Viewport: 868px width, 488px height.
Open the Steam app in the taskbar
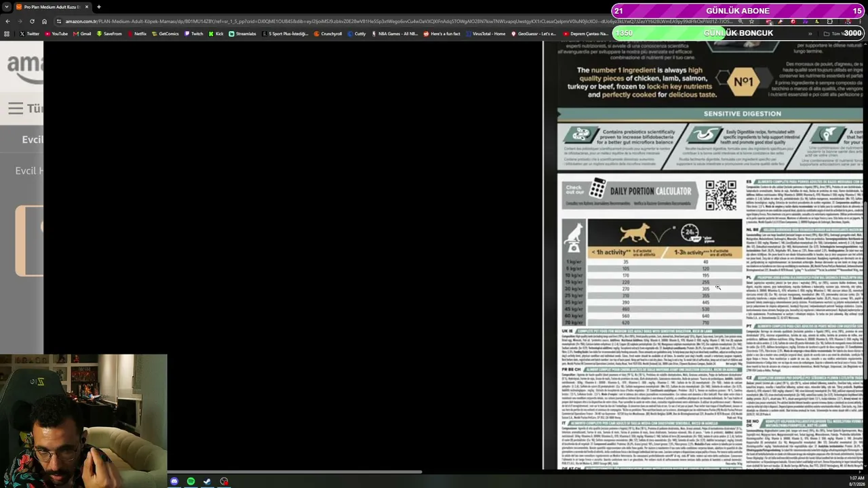point(207,481)
